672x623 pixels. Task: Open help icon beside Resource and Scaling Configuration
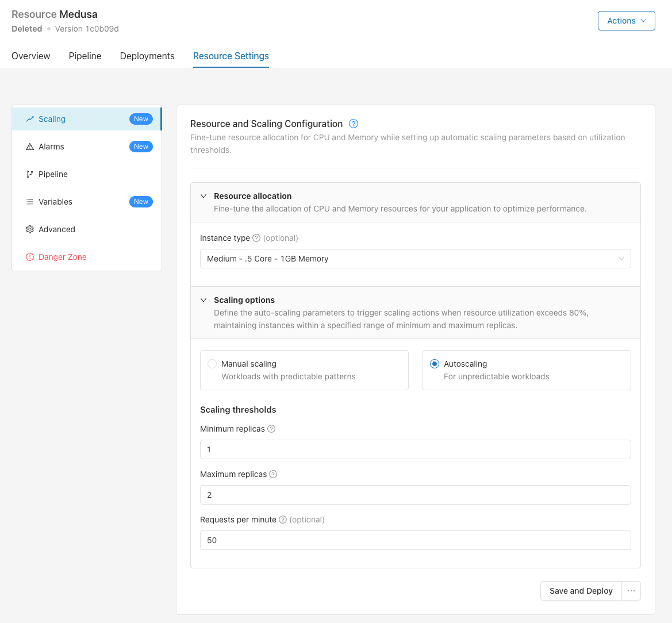click(353, 124)
